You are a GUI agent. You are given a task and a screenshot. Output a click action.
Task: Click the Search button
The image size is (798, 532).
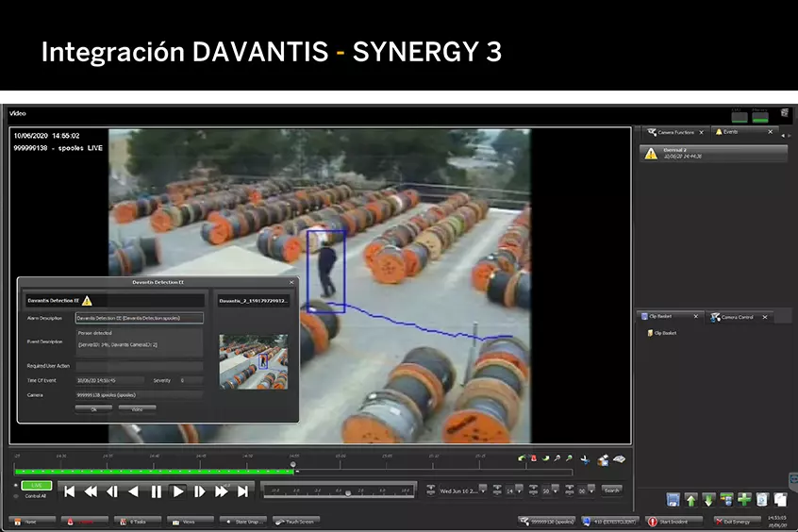(611, 490)
